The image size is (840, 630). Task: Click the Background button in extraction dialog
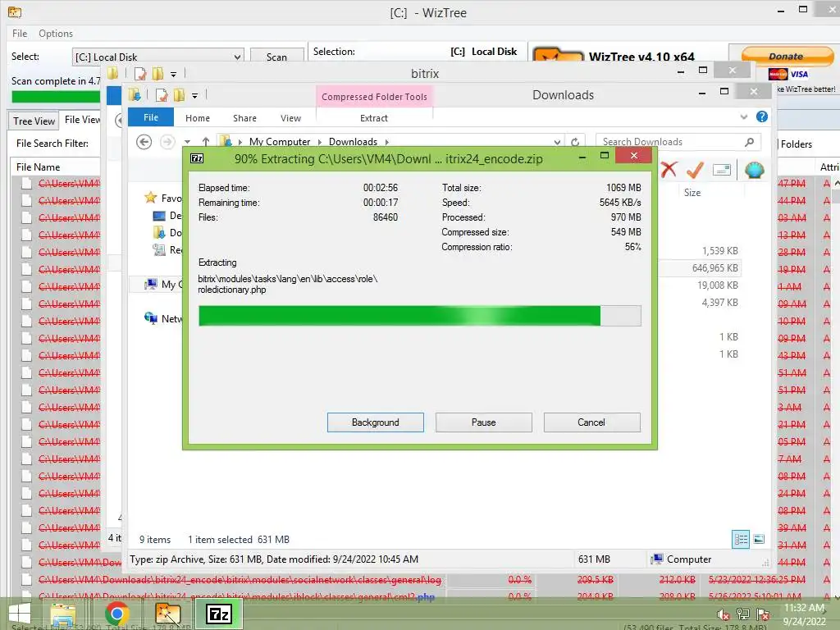click(x=375, y=422)
